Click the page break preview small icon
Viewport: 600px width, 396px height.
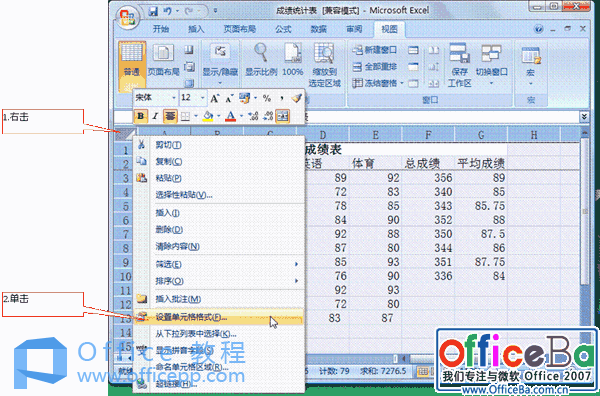[x=189, y=50]
